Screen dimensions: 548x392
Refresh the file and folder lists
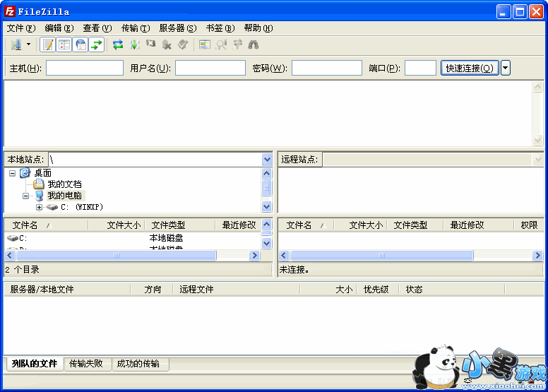click(118, 44)
